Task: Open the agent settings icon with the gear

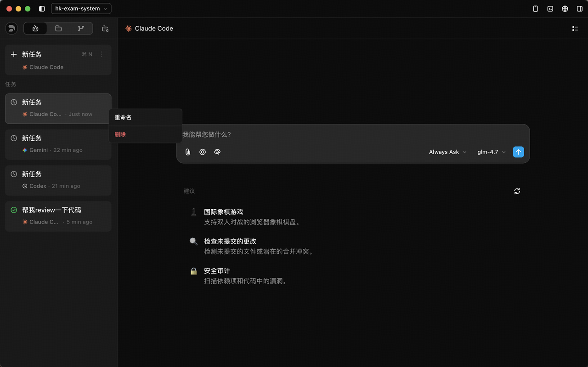Action: [x=105, y=29]
